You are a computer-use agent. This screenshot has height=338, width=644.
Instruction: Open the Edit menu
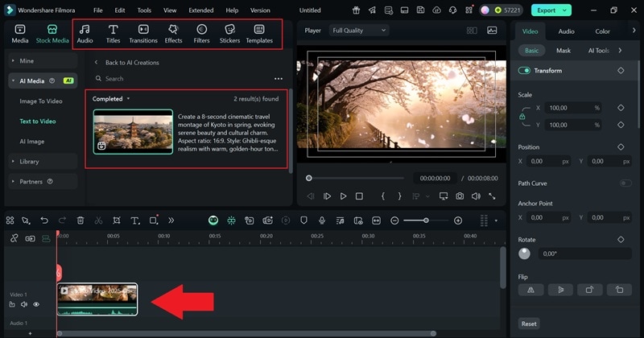119,10
